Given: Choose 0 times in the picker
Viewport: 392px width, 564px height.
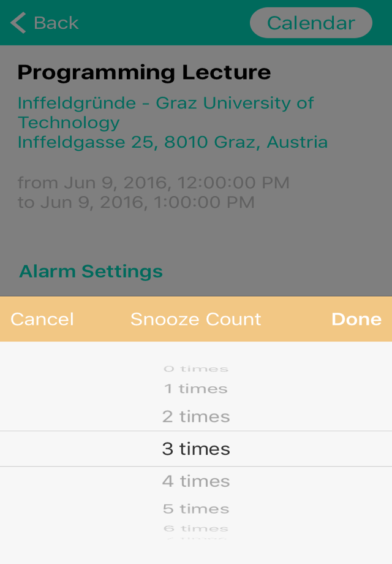Looking at the screenshot, I should pos(196,368).
